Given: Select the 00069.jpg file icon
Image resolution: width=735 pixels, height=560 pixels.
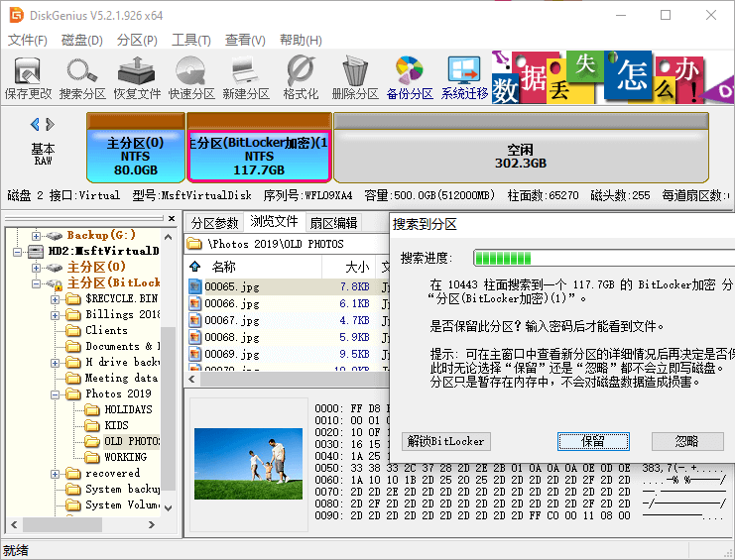Looking at the screenshot, I should click(195, 354).
